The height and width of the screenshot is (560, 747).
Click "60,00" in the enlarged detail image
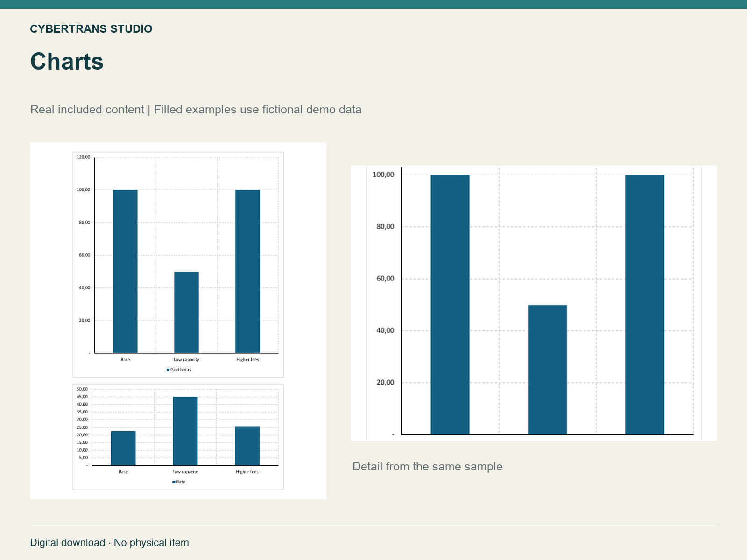385,279
